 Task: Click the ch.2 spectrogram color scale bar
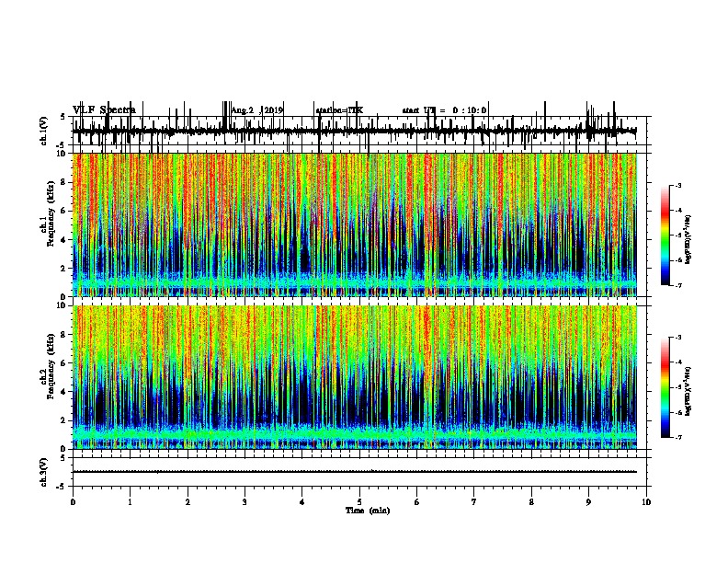pos(665,387)
